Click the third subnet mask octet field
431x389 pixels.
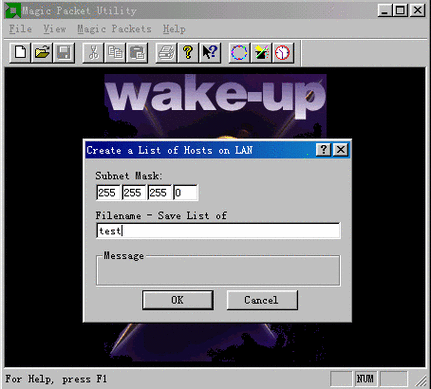[x=160, y=193]
